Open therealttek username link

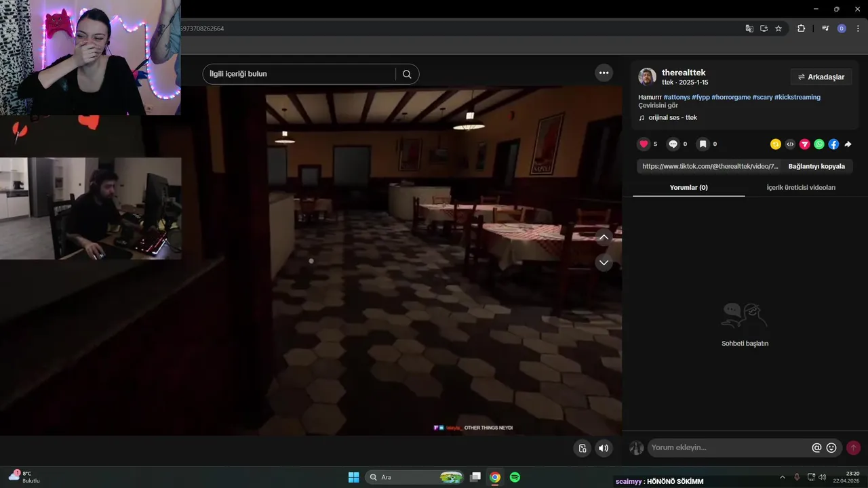point(684,73)
